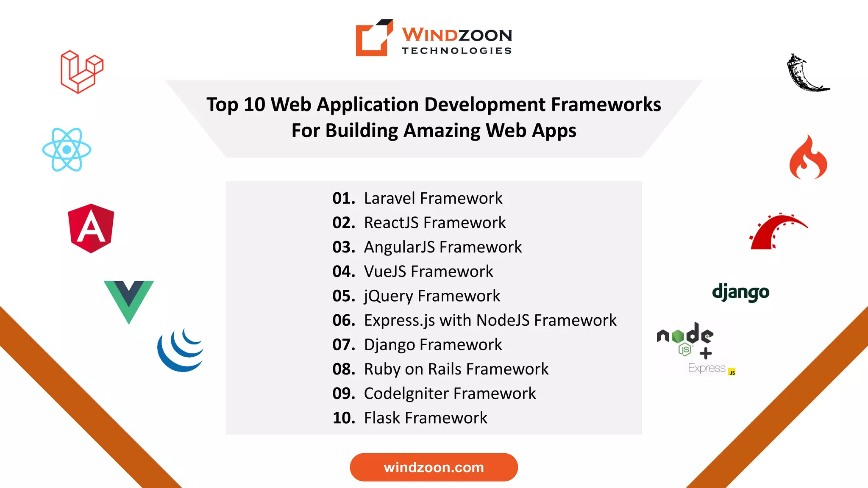Click the AngularJS Framework list item
The image size is (868, 488).
pyautogui.click(x=427, y=247)
